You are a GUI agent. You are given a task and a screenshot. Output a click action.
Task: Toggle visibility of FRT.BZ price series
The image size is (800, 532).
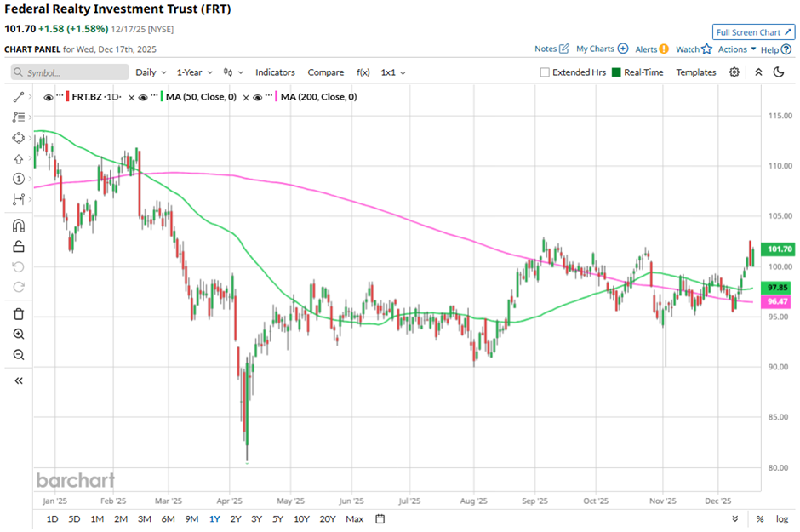[x=48, y=97]
